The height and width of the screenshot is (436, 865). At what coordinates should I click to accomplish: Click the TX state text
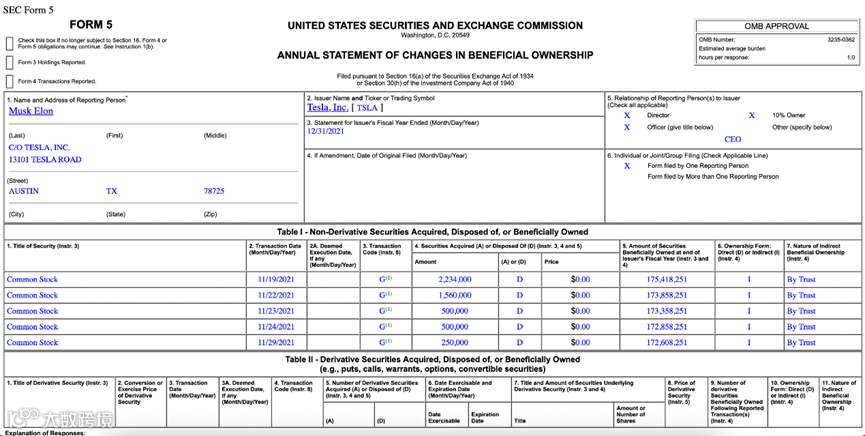pos(111,191)
